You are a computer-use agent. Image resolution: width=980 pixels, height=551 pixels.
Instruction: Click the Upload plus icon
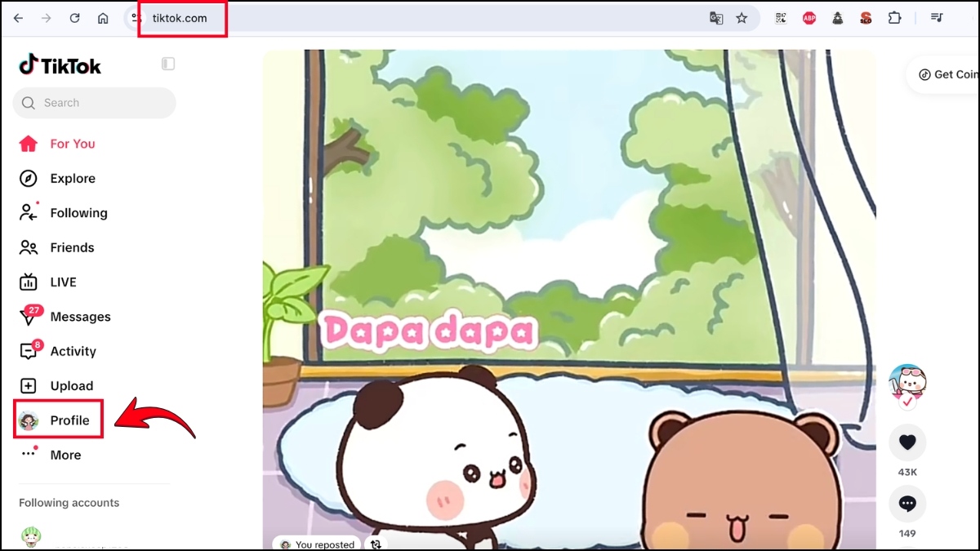tap(29, 386)
